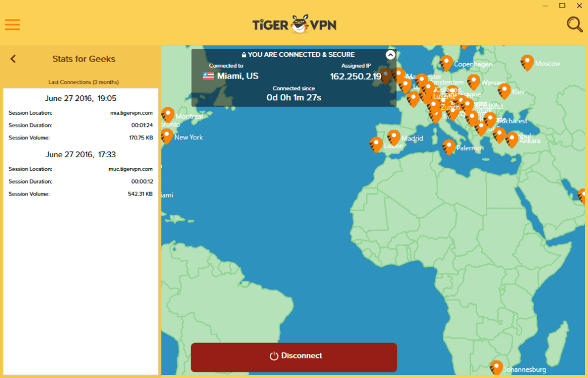Screen dimensions: 588x378
Task: Click the Miami, US connected location
Action: pyautogui.click(x=238, y=76)
